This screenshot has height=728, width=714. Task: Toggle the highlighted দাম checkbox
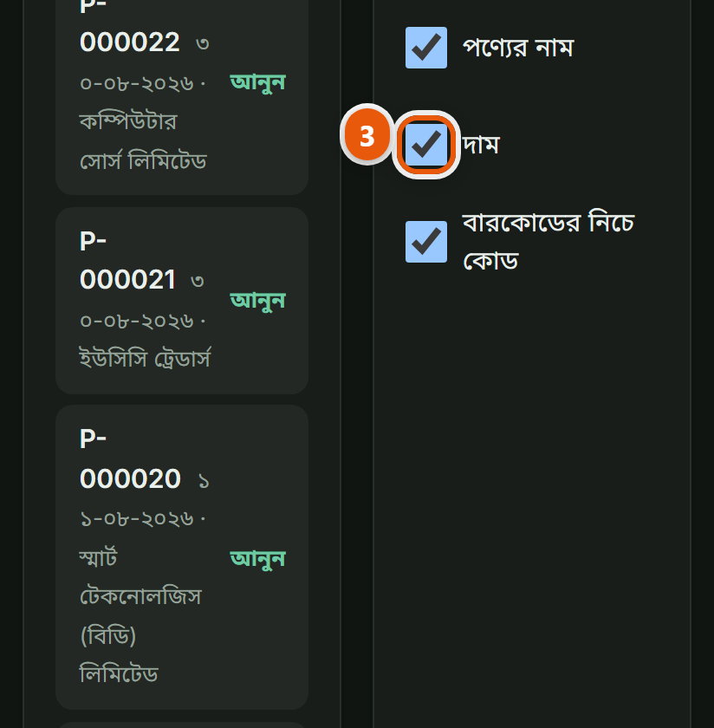[426, 145]
